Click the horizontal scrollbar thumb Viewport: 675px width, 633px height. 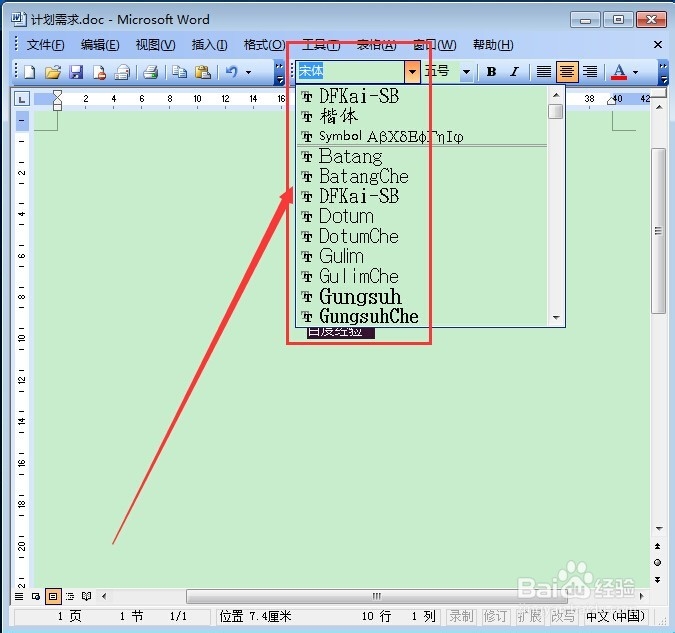point(377,596)
